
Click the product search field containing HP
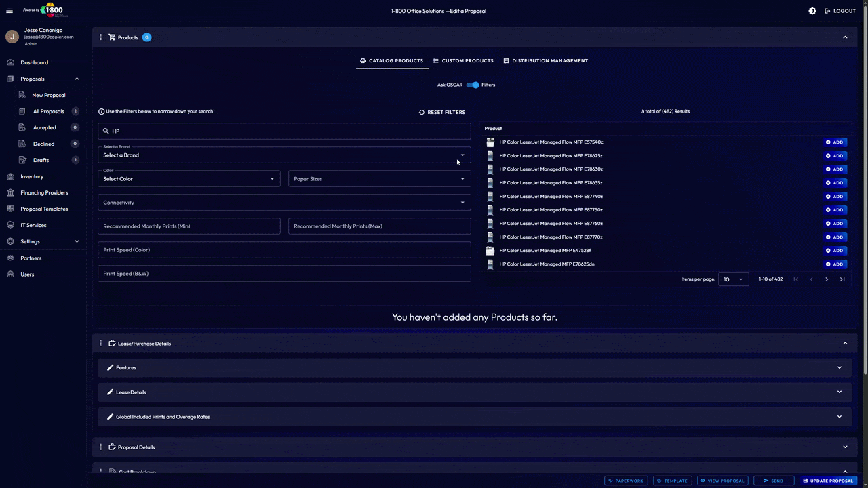(x=284, y=131)
